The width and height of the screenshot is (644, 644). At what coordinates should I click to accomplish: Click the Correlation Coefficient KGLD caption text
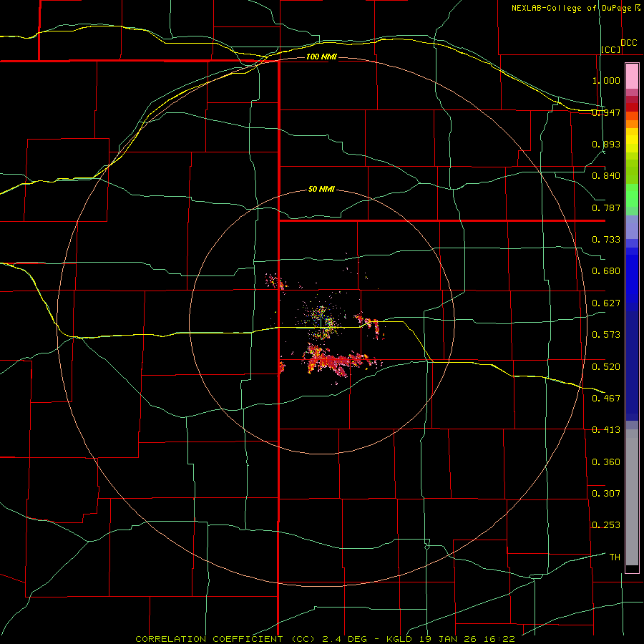point(325,639)
